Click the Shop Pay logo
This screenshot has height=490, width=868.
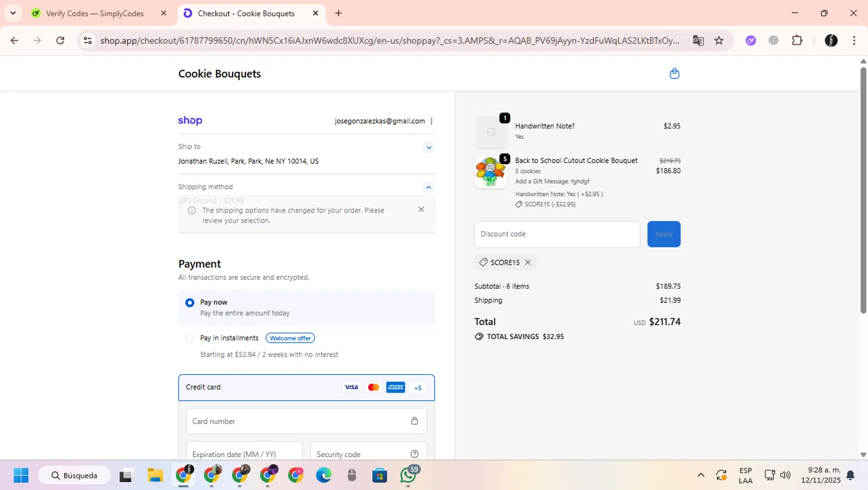tap(190, 121)
